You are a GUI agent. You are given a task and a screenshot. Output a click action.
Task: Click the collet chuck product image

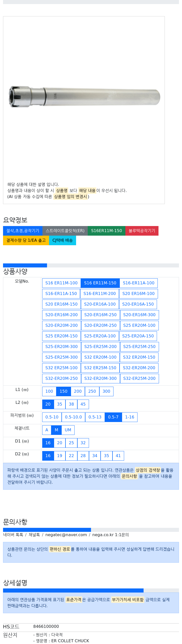[84, 97]
